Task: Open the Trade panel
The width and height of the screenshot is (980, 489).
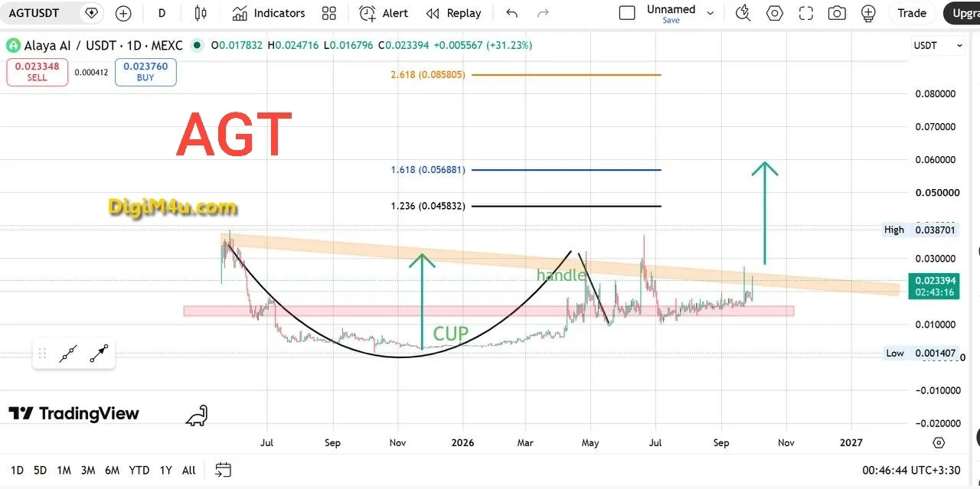Action: click(912, 13)
